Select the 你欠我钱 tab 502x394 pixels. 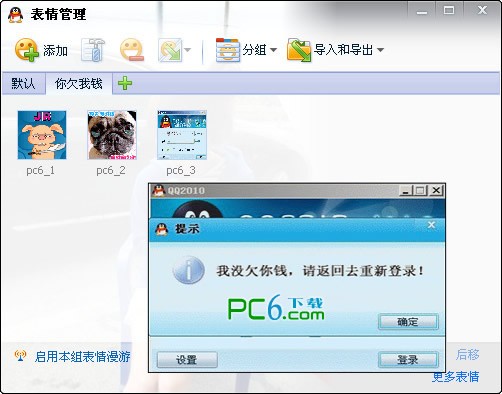(79, 83)
